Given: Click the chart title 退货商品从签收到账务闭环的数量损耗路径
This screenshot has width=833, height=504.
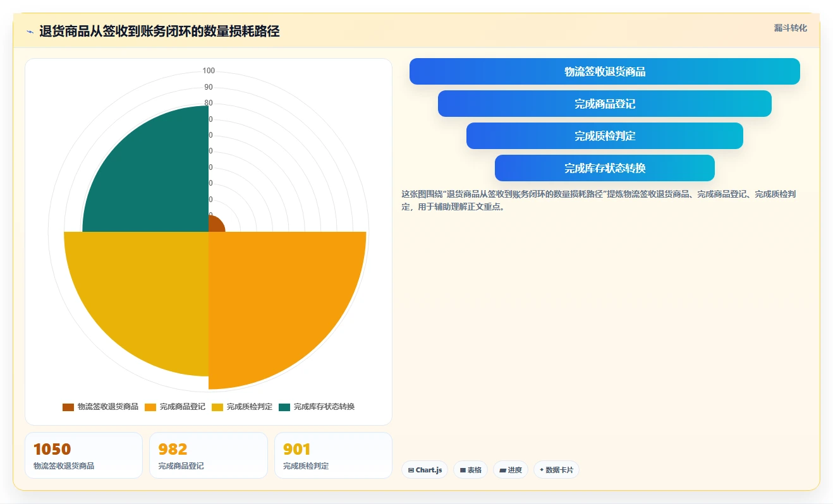Looking at the screenshot, I should [x=159, y=31].
